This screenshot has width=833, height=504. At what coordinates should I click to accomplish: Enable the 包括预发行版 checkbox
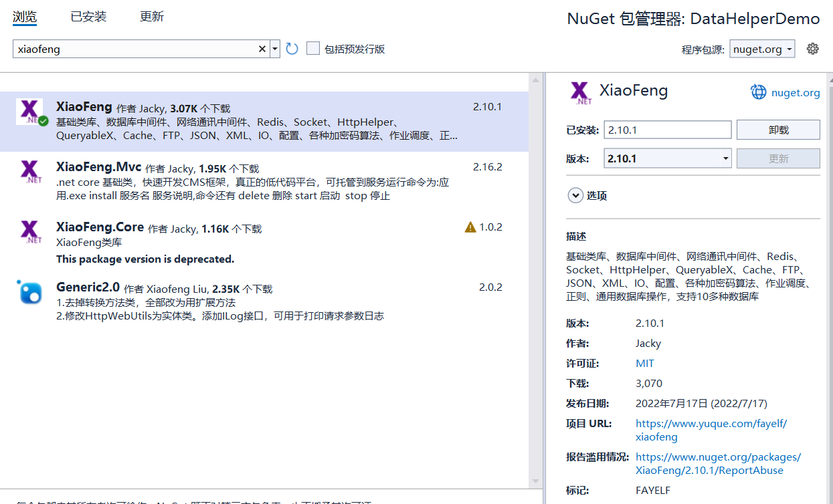coord(313,49)
